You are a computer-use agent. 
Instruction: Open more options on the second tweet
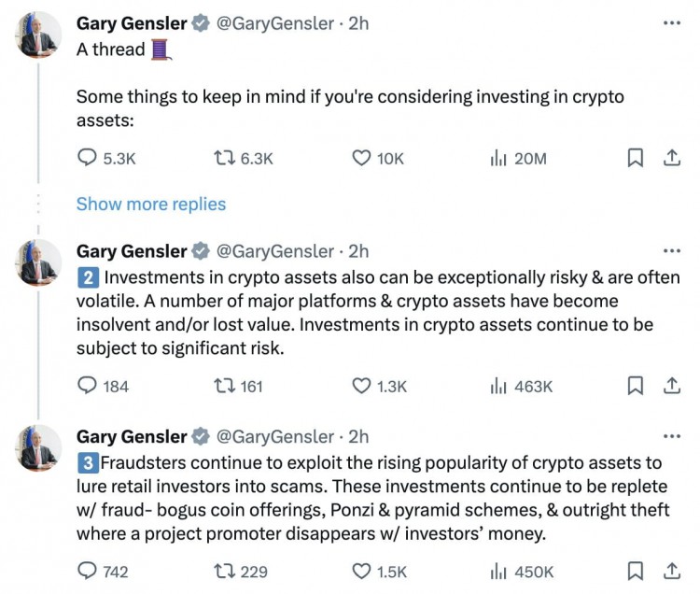tap(671, 250)
